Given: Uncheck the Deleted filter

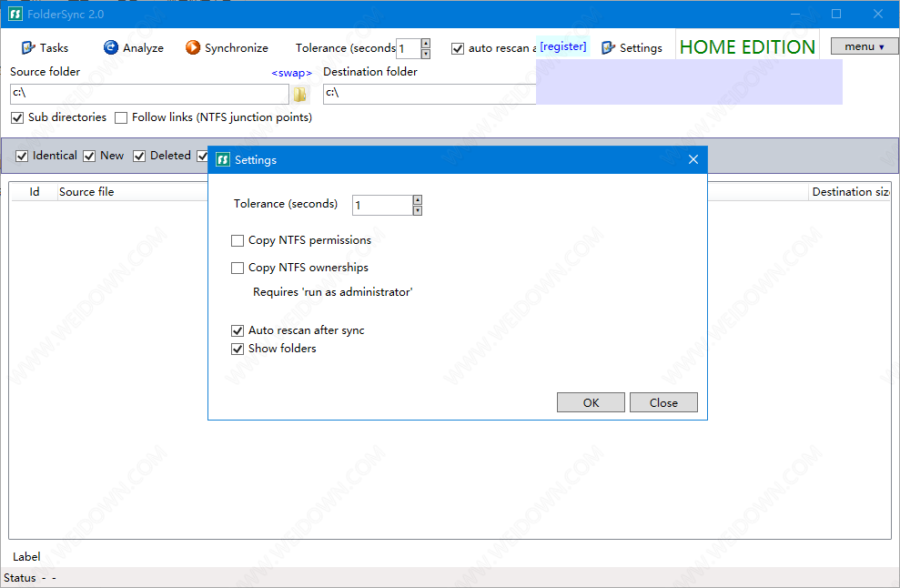Looking at the screenshot, I should pos(139,156).
